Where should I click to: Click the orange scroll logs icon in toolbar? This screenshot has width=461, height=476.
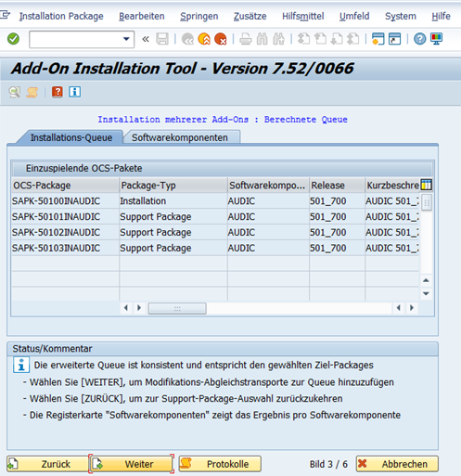(x=32, y=92)
